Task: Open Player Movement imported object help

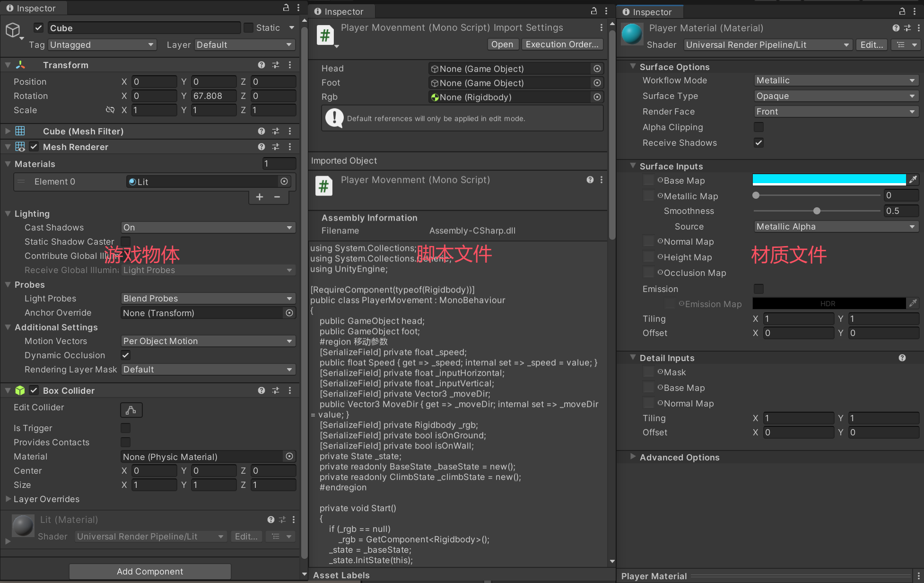Action: (590, 180)
